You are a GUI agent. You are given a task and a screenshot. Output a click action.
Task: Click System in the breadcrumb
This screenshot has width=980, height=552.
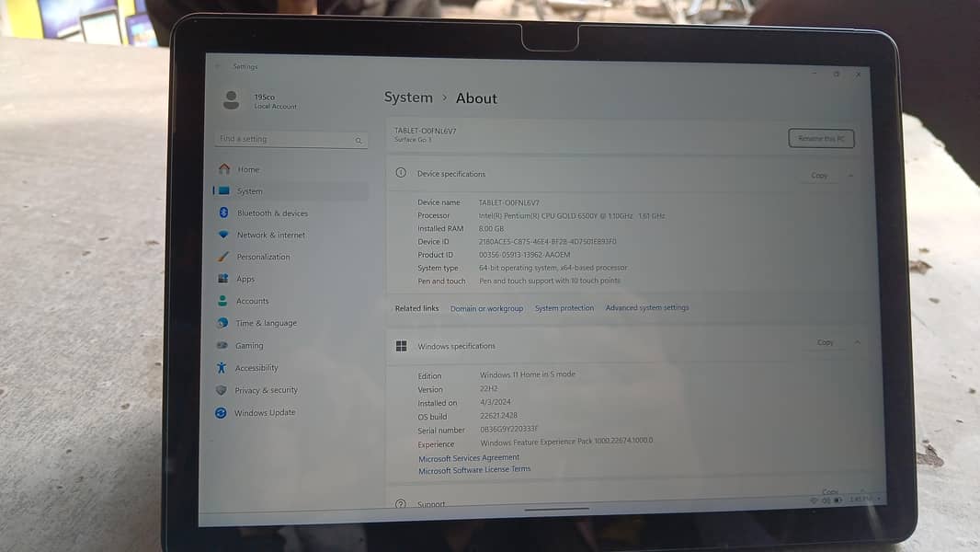[x=408, y=98]
